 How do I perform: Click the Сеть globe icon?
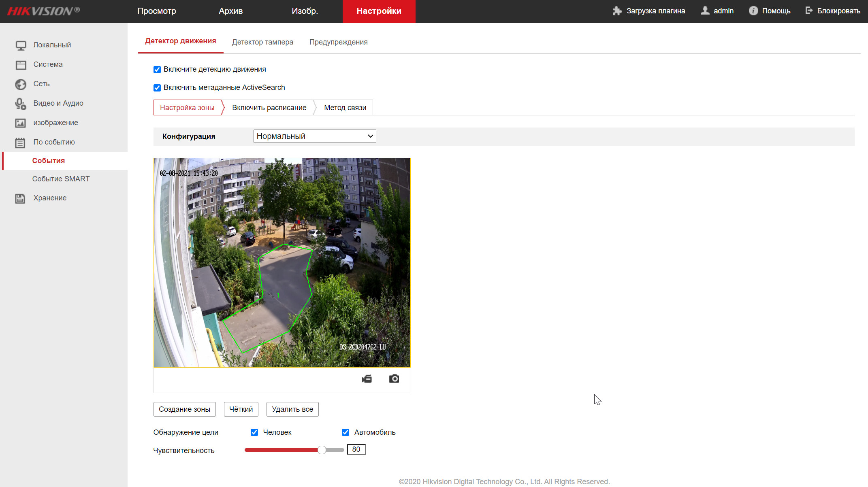[21, 84]
